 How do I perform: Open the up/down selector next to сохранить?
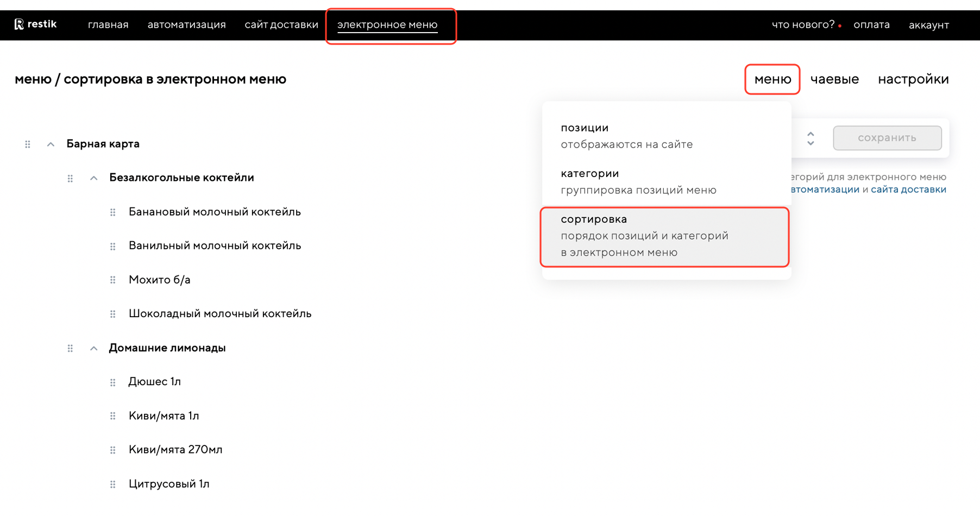coord(811,139)
